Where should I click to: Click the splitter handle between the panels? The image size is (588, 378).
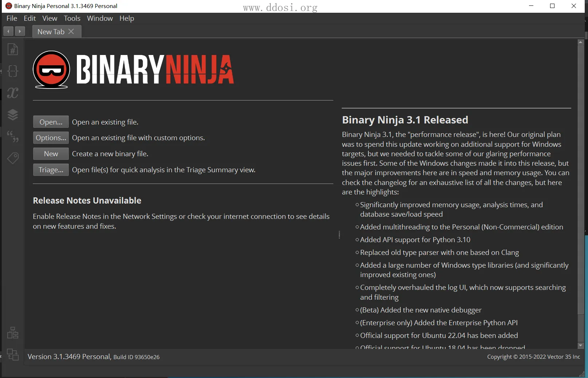[x=340, y=235]
